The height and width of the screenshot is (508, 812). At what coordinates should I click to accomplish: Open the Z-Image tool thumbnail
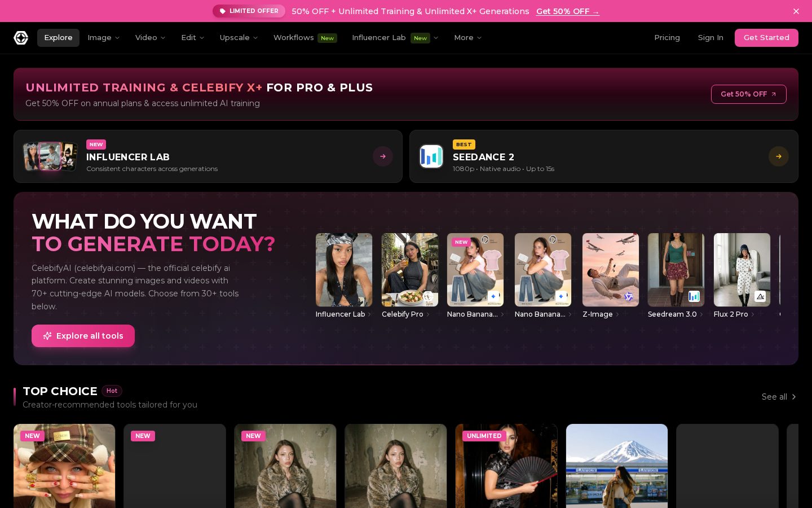pyautogui.click(x=611, y=270)
